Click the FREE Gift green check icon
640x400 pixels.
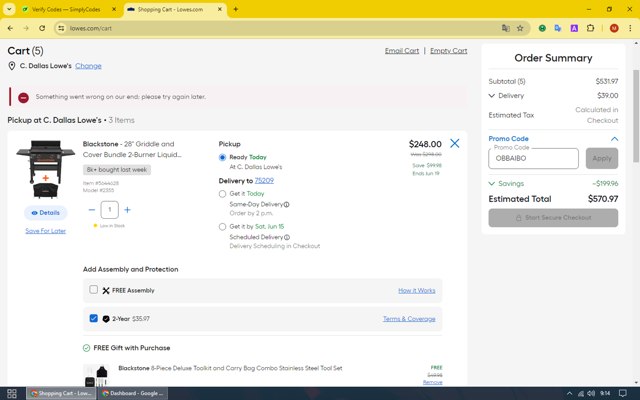(x=86, y=348)
